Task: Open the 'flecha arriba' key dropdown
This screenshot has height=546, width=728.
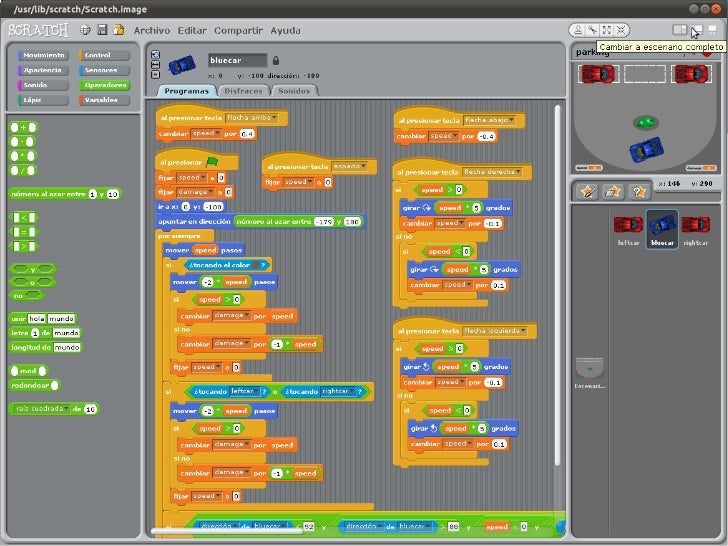Action: [x=252, y=118]
